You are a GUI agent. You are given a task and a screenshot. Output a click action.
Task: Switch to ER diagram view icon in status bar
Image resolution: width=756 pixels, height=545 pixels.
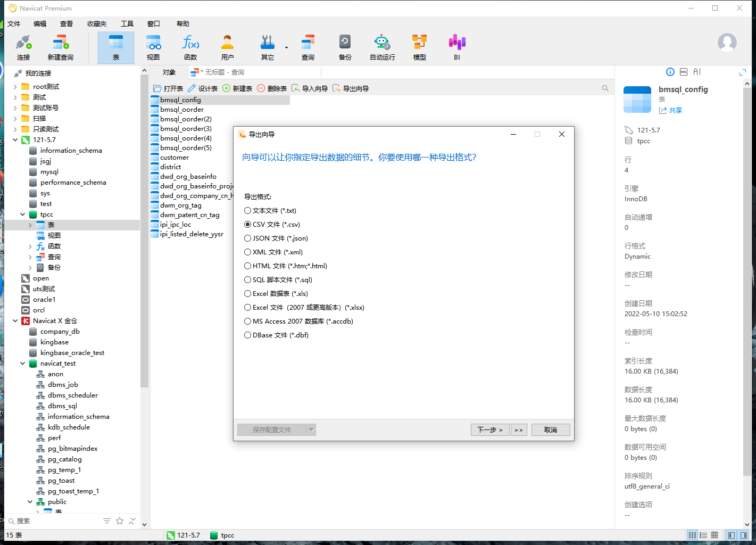click(x=715, y=535)
